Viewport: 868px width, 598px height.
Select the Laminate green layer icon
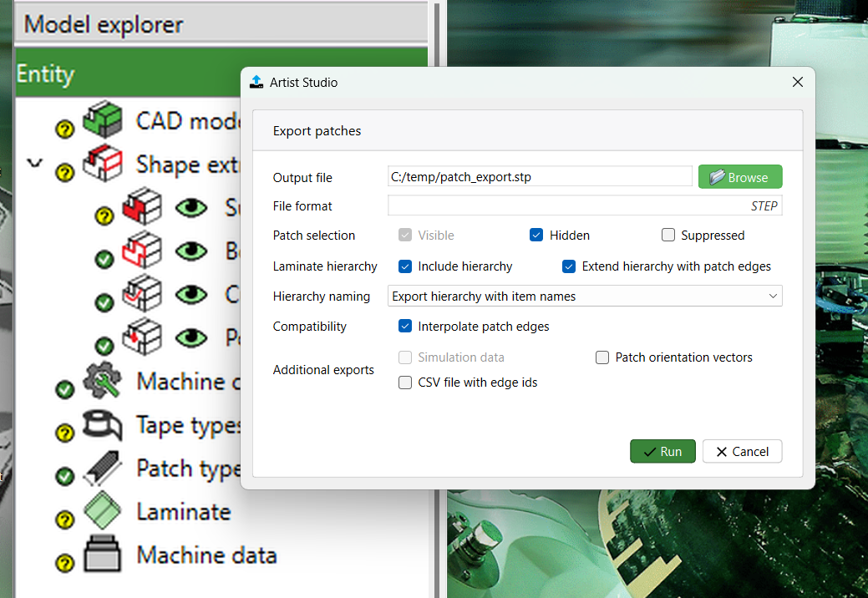103,511
